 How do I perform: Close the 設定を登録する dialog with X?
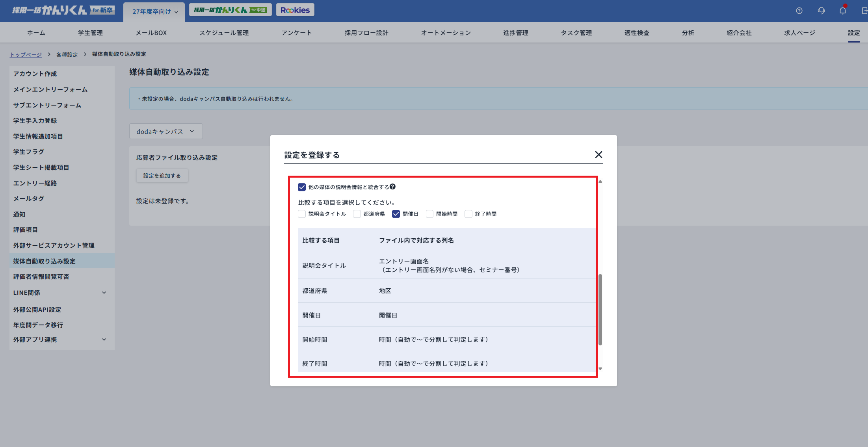click(598, 155)
